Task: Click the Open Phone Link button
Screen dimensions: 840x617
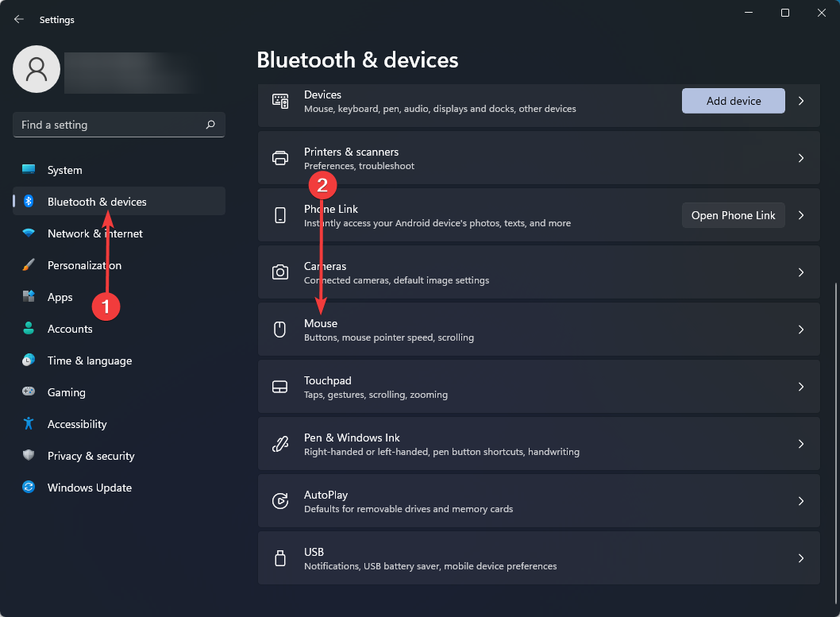Action: tap(733, 215)
